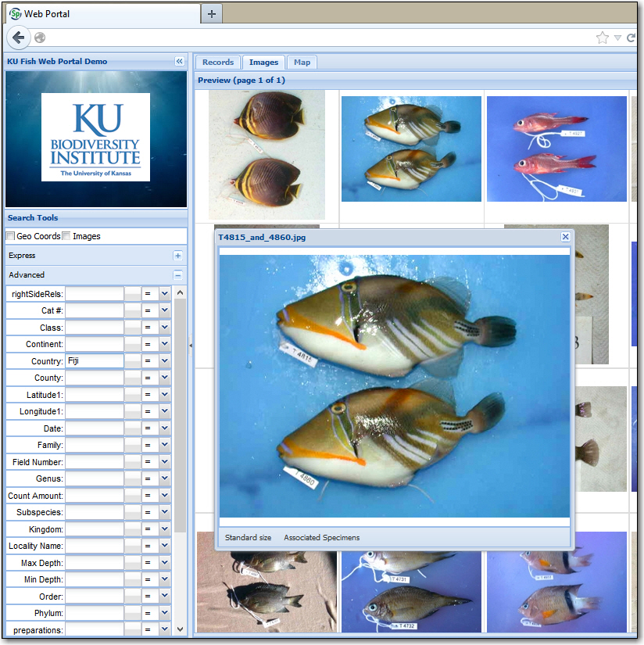Open the orange-finned fish thumbnail on purple

(x=556, y=582)
